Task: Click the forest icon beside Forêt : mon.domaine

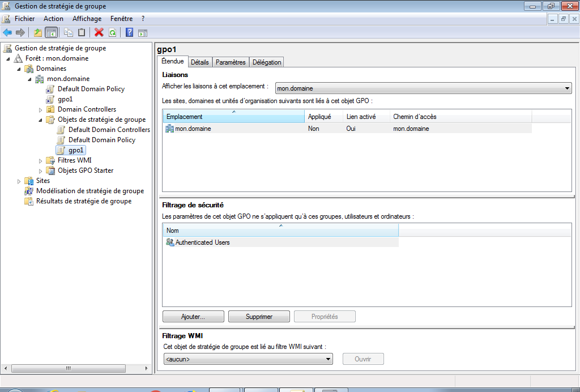Action: (18, 58)
